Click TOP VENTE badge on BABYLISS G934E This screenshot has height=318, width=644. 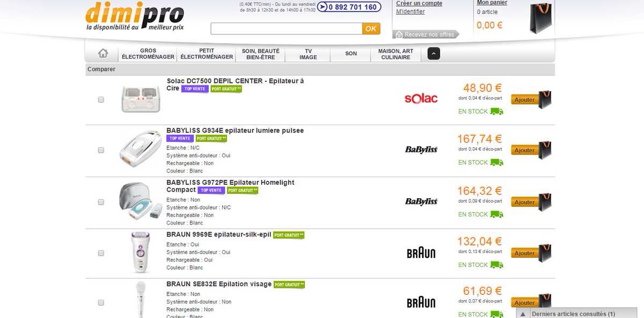(180, 139)
